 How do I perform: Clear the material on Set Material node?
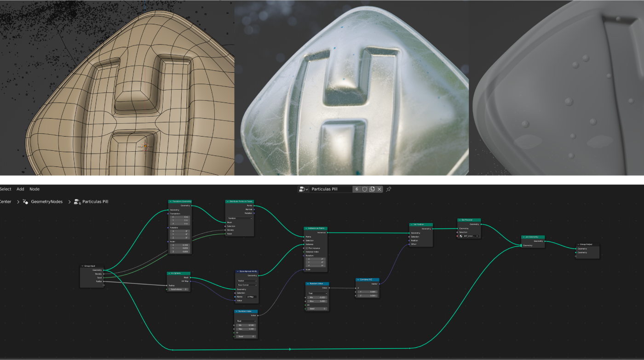click(x=477, y=236)
